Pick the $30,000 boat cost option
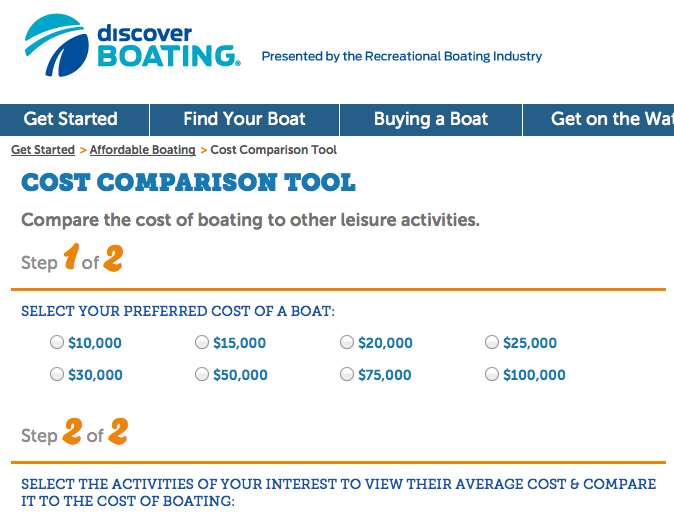This screenshot has height=517, width=674. [57, 375]
